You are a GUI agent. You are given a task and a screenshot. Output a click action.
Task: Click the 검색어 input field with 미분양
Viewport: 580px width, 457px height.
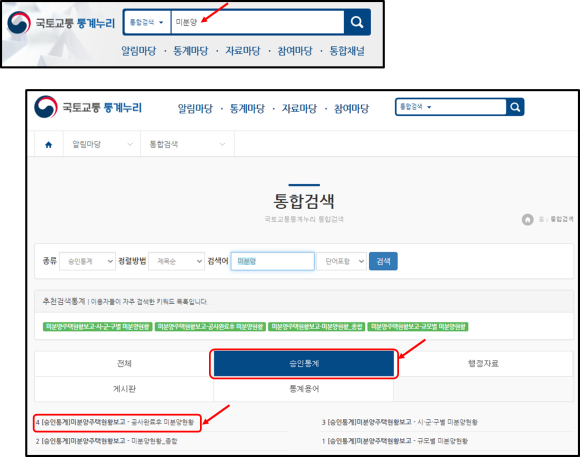pyautogui.click(x=273, y=261)
